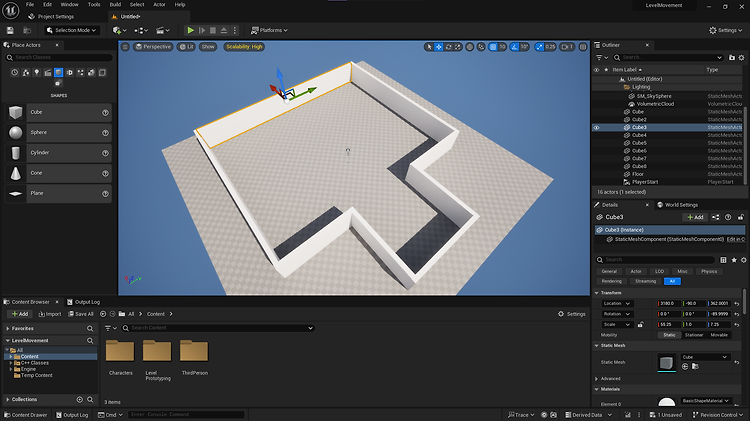Select the Lights category icon in Place Actors
Image resolution: width=750 pixels, height=421 pixels.
click(x=36, y=73)
